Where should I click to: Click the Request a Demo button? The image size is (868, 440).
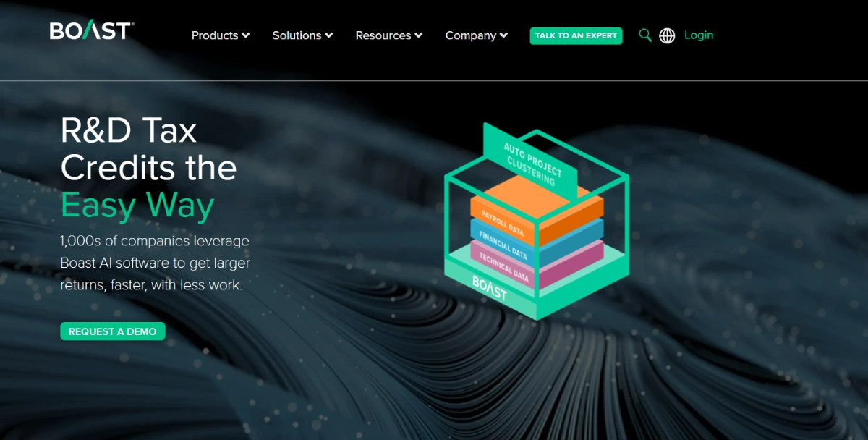coord(112,331)
